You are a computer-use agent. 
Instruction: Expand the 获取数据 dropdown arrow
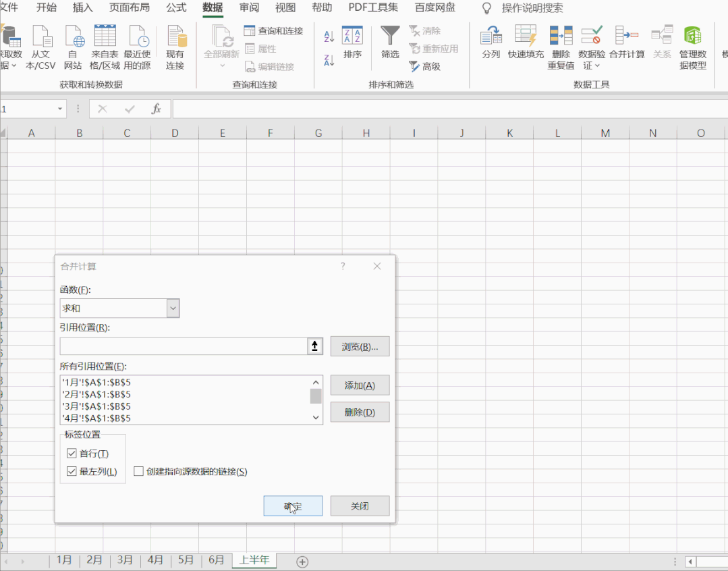point(14,65)
